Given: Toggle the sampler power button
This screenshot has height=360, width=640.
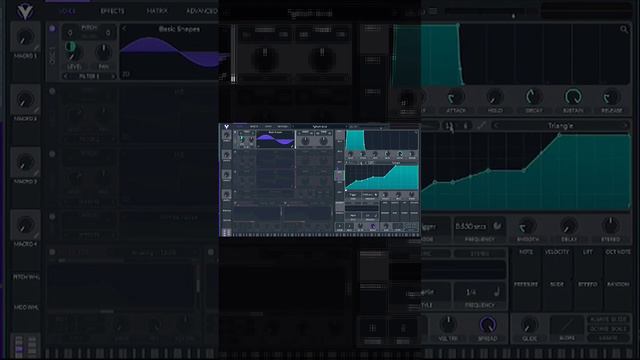Looking at the screenshot, I should 52,217.
